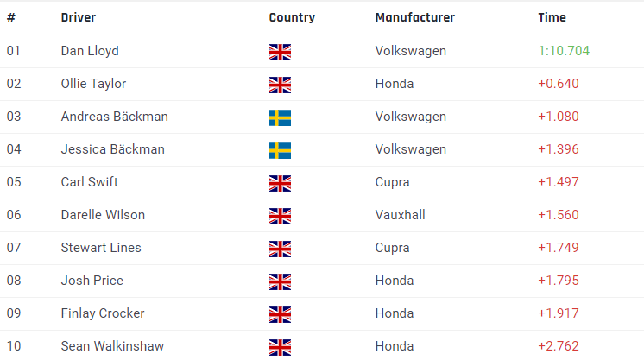This screenshot has height=360, width=644.
Task: Click the UK flag beside Darelle Wilson
Action: point(280,216)
